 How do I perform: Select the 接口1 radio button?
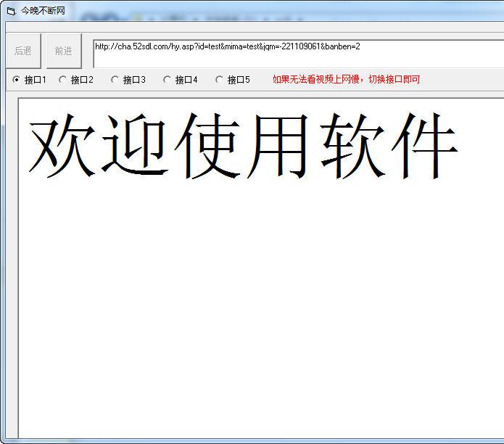(17, 80)
